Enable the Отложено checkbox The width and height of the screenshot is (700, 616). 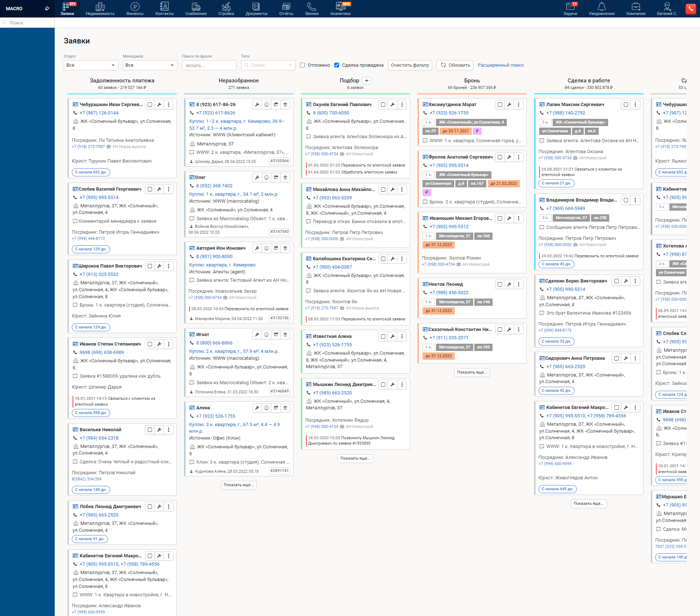(x=302, y=65)
